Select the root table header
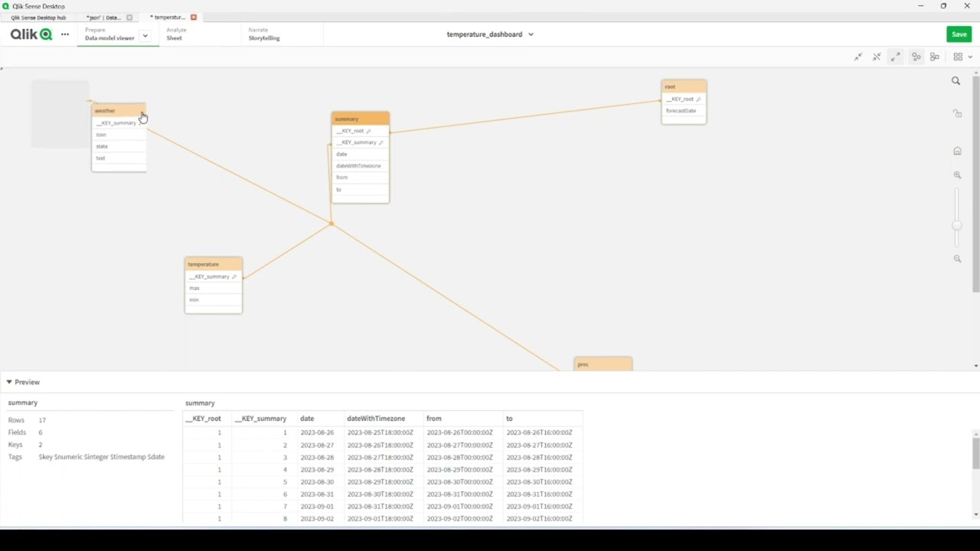Image resolution: width=980 pixels, height=551 pixels. point(684,86)
